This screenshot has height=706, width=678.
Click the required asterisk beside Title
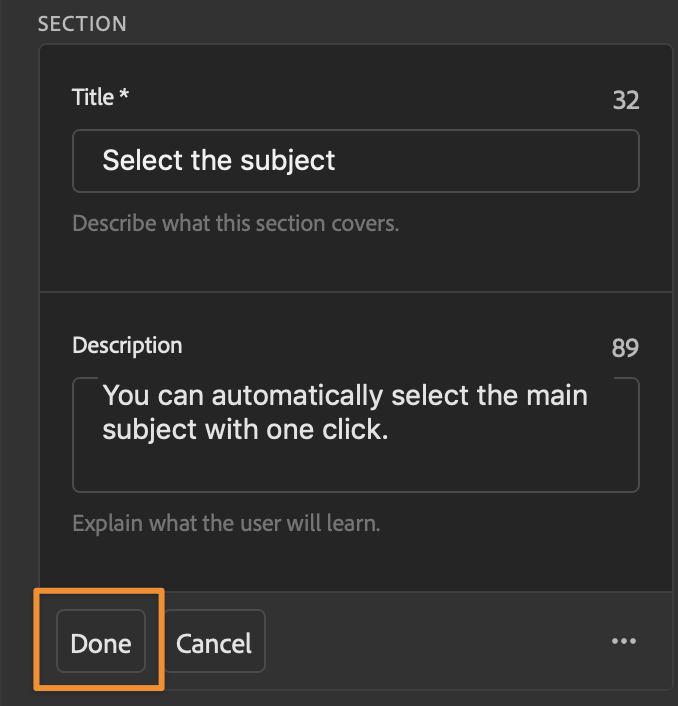click(124, 97)
